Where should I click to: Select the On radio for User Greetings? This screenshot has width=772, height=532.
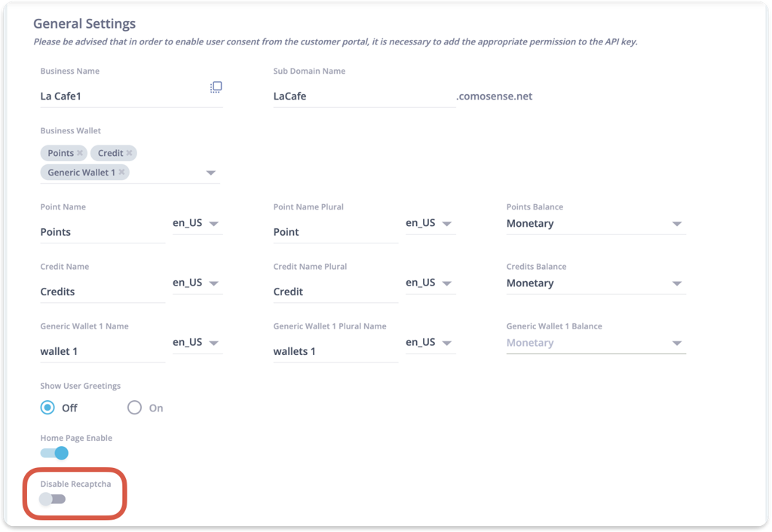point(134,408)
